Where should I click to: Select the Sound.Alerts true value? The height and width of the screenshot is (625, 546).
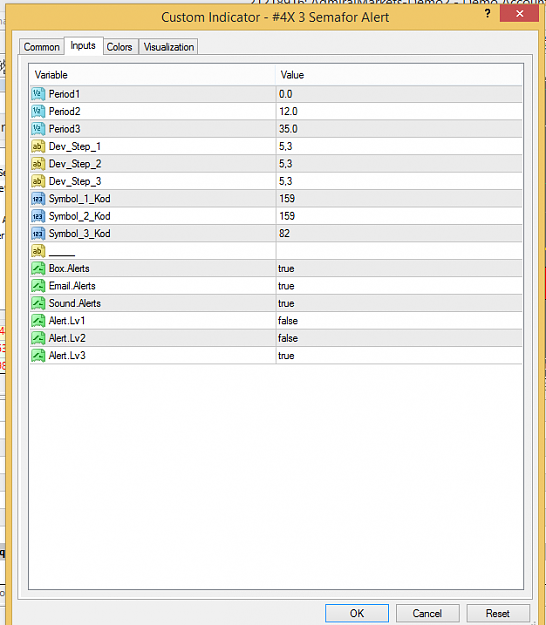[x=286, y=303]
